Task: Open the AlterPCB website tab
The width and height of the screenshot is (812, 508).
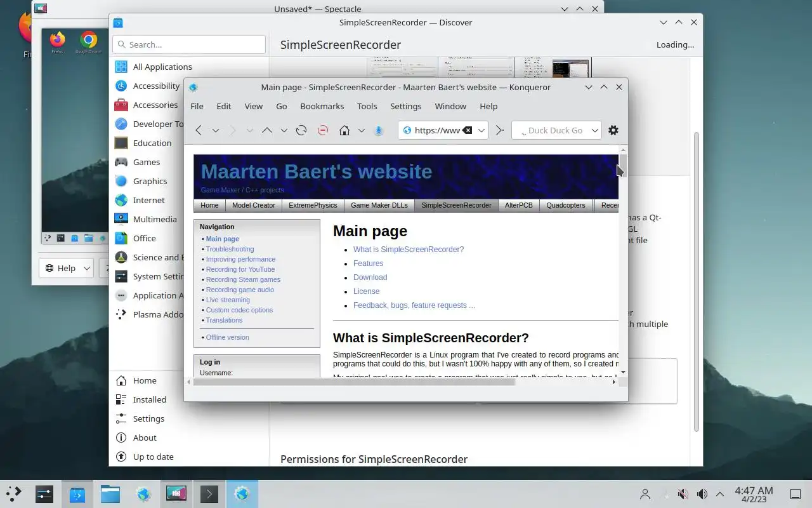Action: (x=519, y=205)
